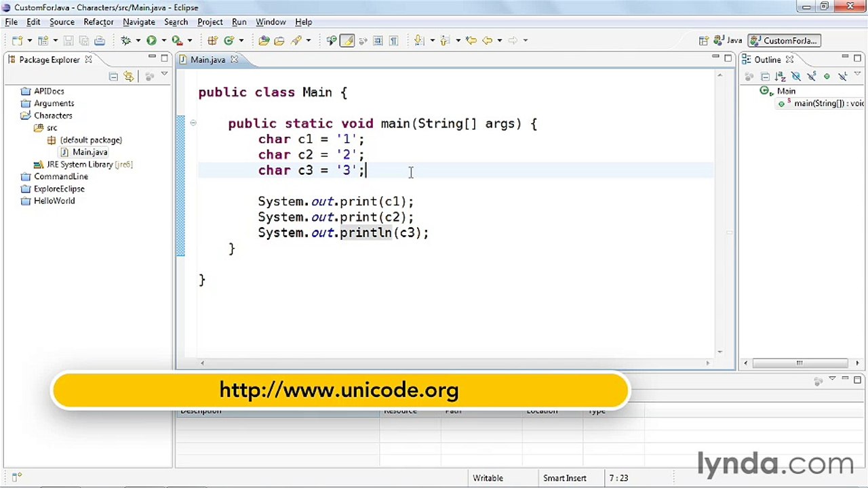This screenshot has height=488, width=868.
Task: Collapse All in Package Explorer
Action: click(113, 76)
